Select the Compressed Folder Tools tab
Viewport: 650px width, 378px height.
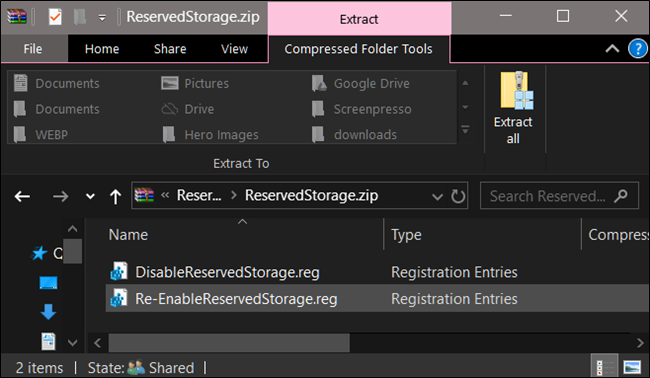359,49
